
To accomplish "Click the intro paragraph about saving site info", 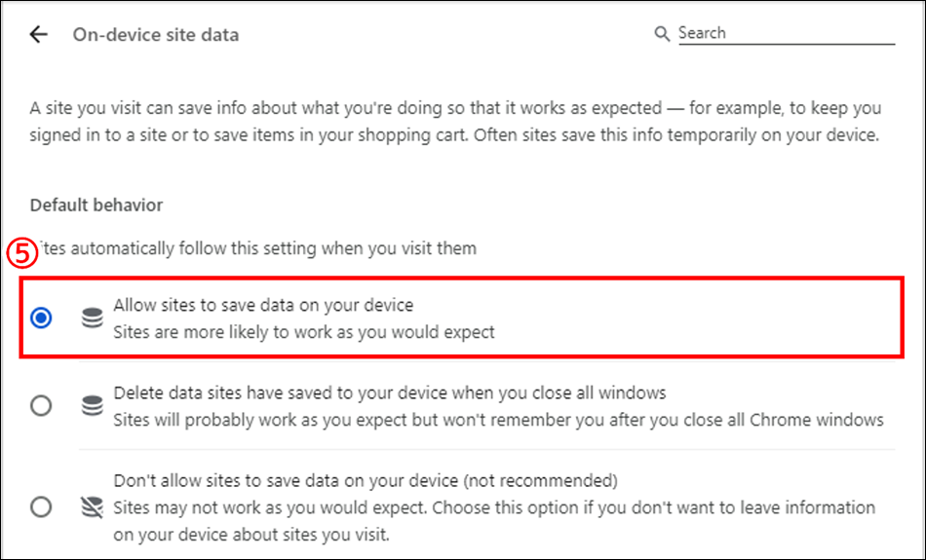I will pyautogui.click(x=455, y=122).
